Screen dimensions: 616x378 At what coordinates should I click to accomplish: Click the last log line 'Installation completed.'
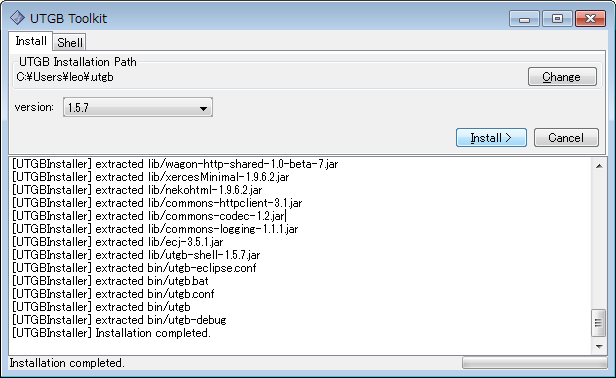(111, 332)
